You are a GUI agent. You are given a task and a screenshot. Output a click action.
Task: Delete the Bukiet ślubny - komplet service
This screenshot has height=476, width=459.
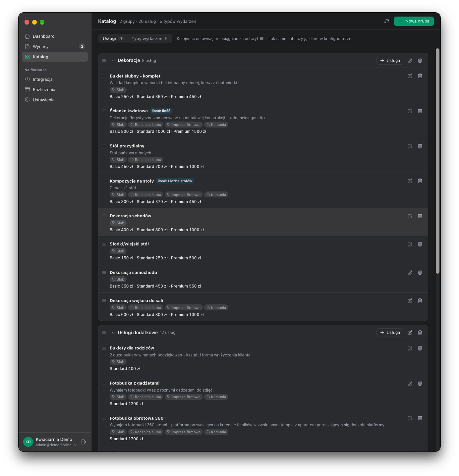coord(420,76)
